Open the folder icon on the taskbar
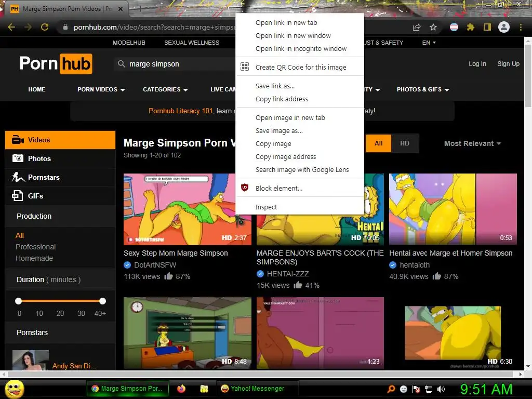This screenshot has width=532, height=399. tap(204, 389)
